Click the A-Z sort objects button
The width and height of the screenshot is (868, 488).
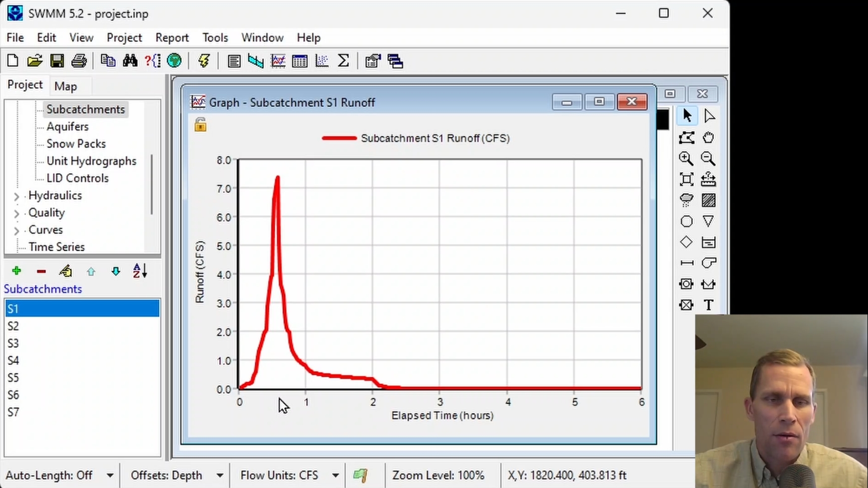point(140,271)
